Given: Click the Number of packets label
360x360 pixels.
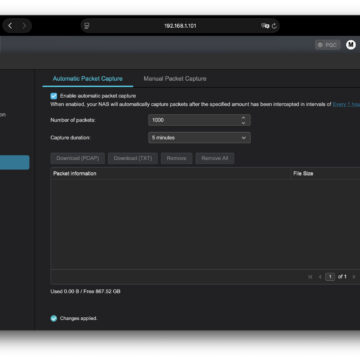Looking at the screenshot, I should [73, 120].
